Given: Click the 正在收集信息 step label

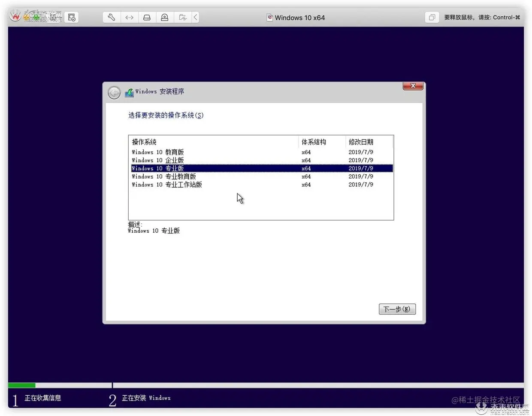Looking at the screenshot, I should tap(43, 398).
